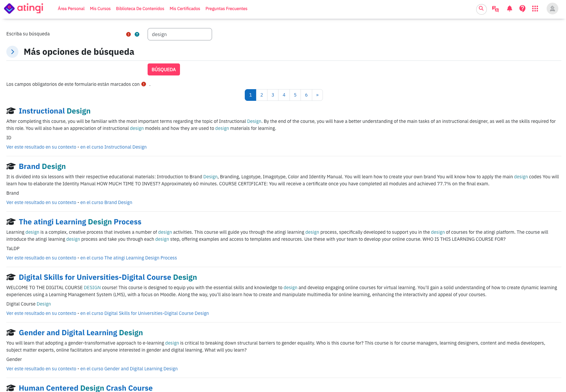566x392 pixels.
Task: Click graduation cap icon next to Human Centered Design
Action: pyautogui.click(x=11, y=388)
